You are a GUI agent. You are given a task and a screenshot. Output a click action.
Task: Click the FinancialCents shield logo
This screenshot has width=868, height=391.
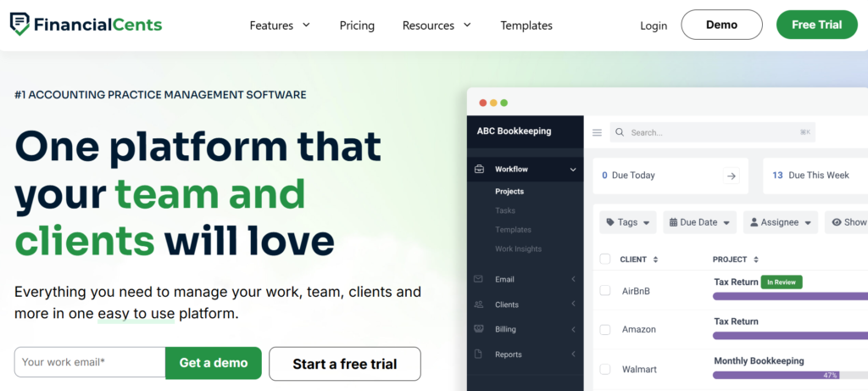point(20,25)
